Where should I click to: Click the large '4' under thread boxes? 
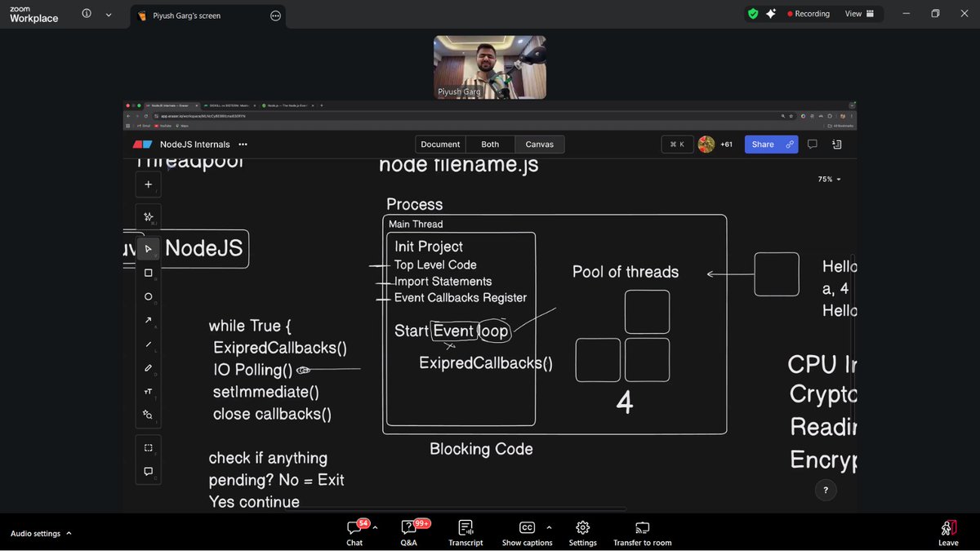[x=625, y=402]
